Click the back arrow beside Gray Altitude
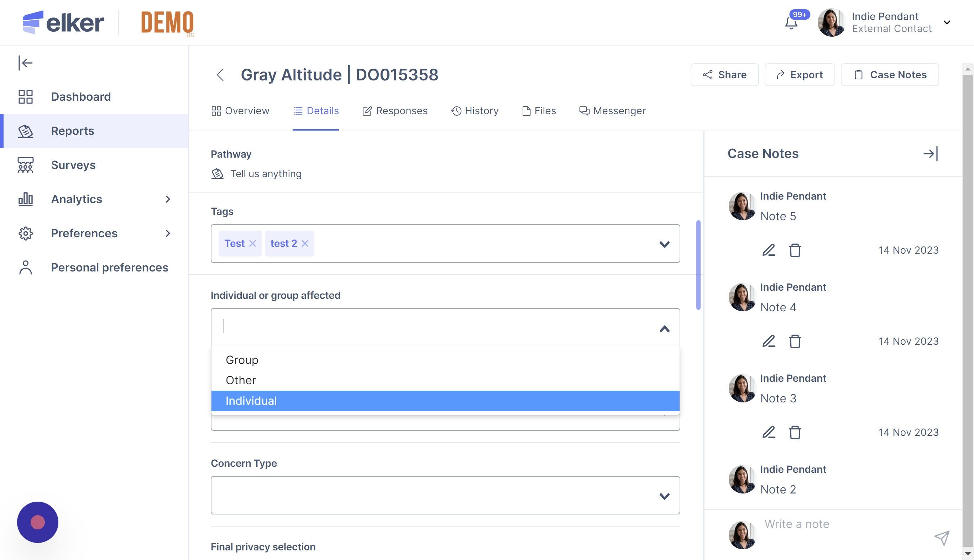 [220, 75]
